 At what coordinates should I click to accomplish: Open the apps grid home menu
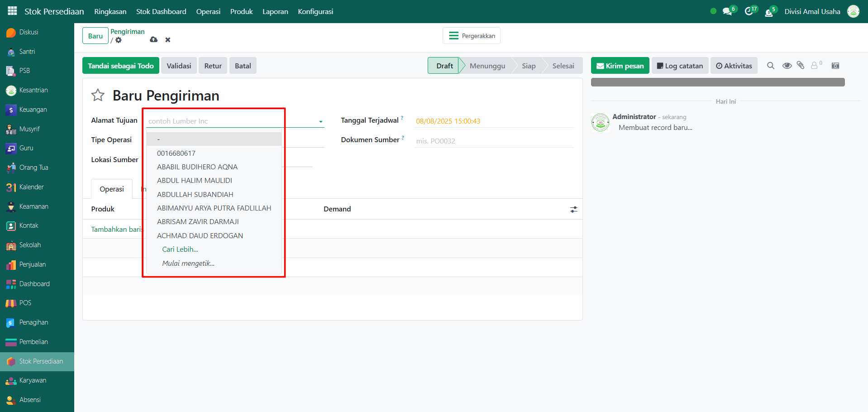[12, 11]
